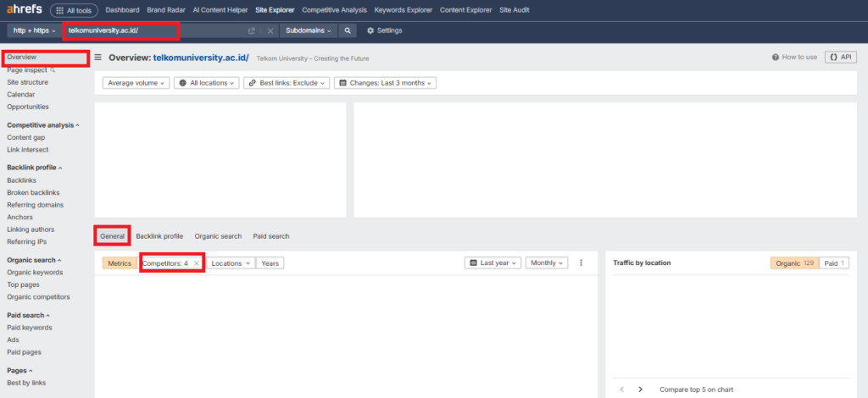Open Best links: Exclude dropdown
868x398 pixels.
287,83
